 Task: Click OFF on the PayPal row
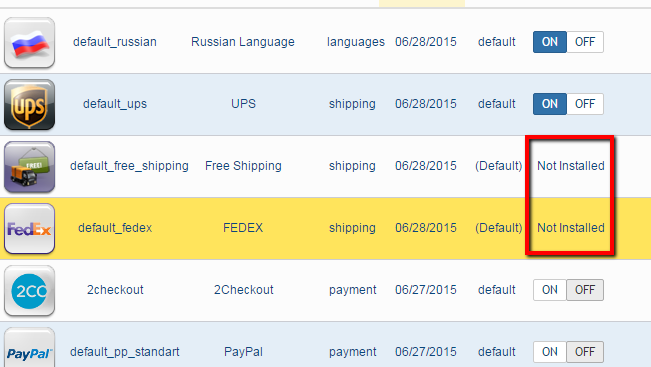coord(585,352)
